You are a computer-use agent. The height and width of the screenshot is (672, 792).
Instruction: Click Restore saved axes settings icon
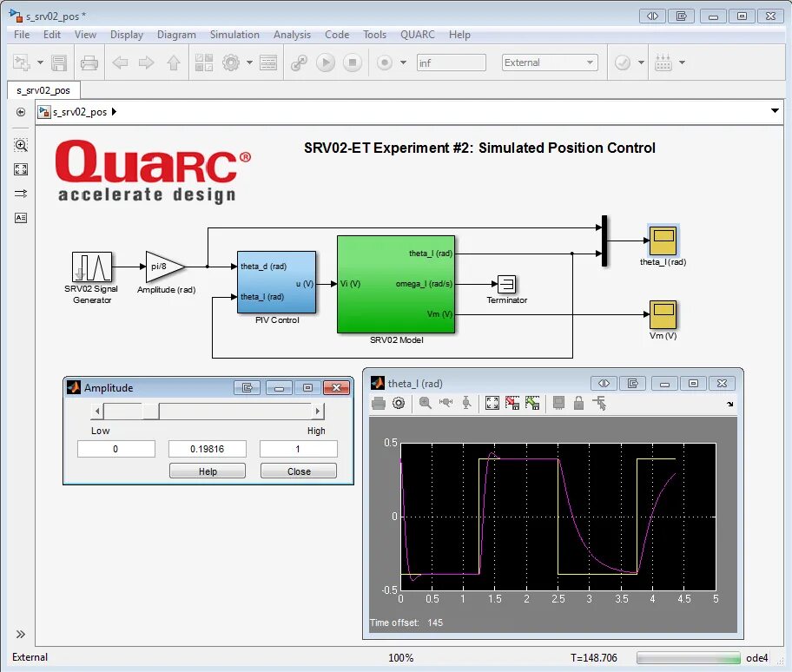point(532,403)
